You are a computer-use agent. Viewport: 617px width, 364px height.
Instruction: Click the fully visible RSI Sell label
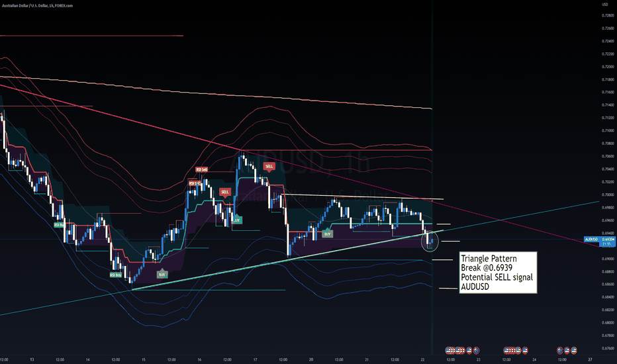201,169
